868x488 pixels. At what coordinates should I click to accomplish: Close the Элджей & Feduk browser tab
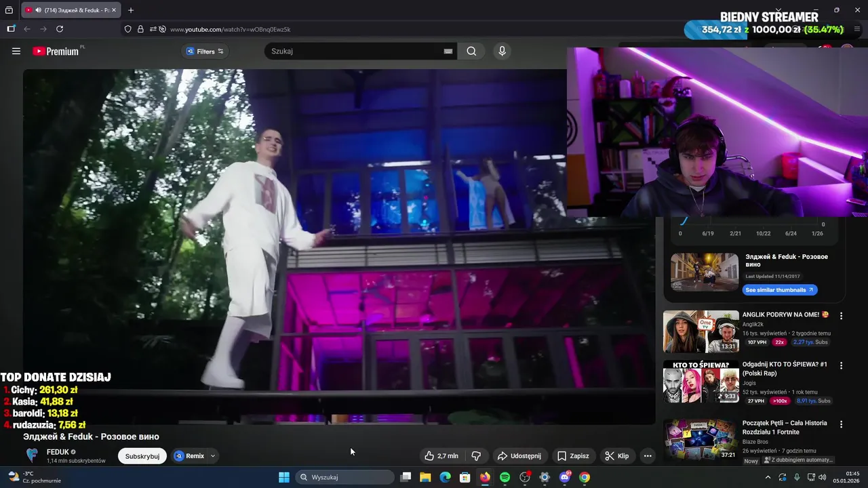point(114,10)
